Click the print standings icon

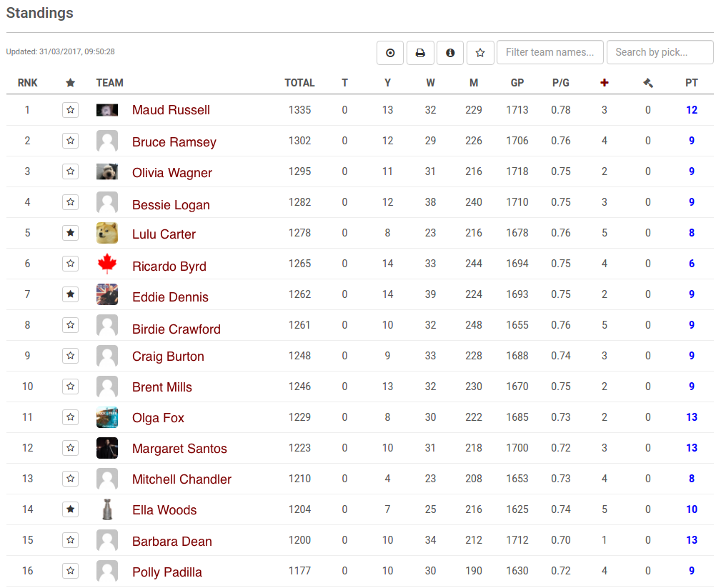(420, 53)
